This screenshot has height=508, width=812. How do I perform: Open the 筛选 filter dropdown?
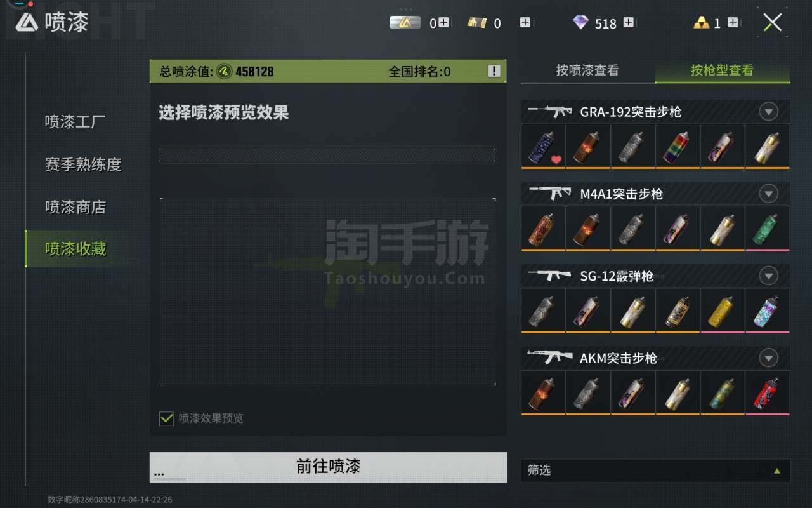655,471
